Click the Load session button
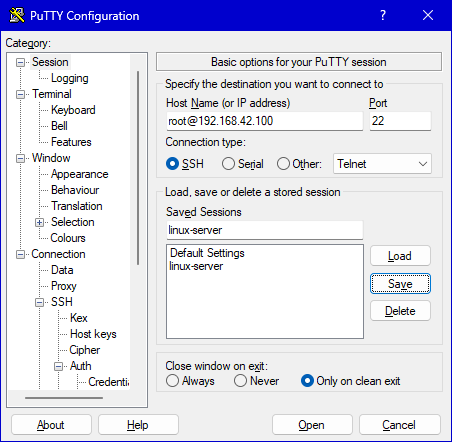 [400, 256]
